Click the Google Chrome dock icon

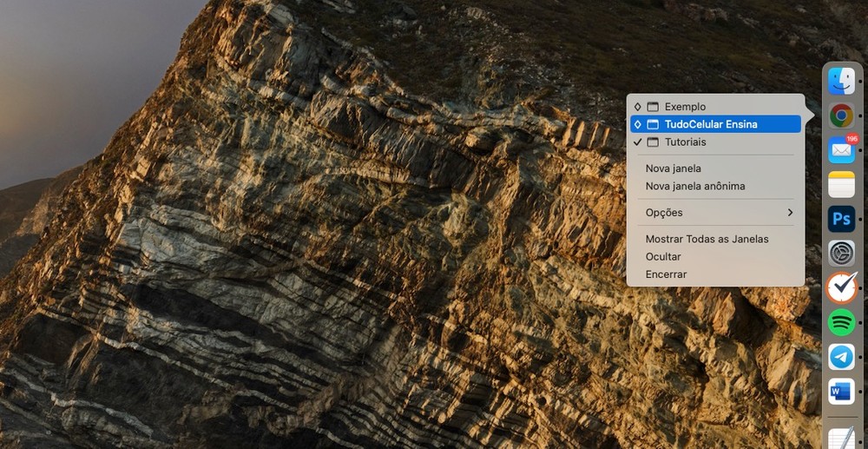click(841, 116)
